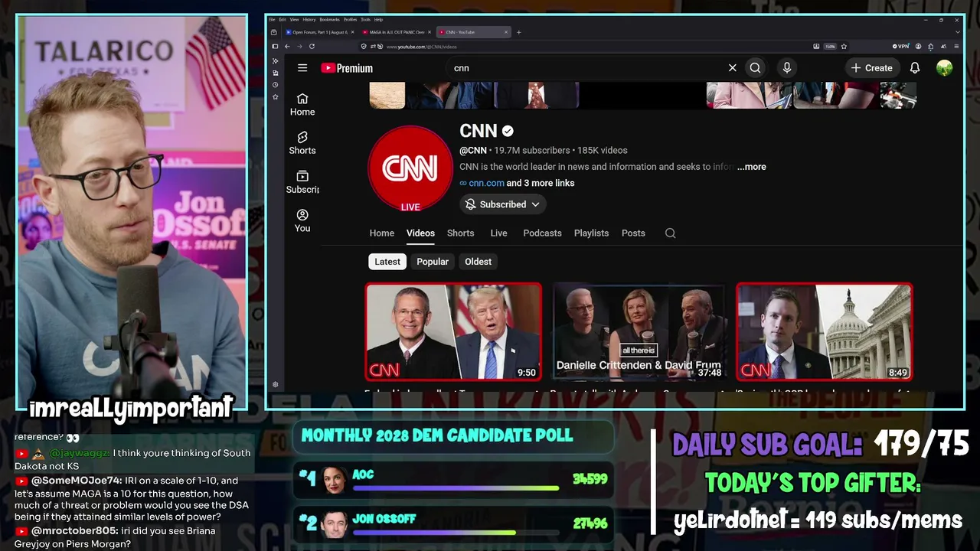The height and width of the screenshot is (551, 980).
Task: Sort videos by Latest
Action: coord(387,262)
